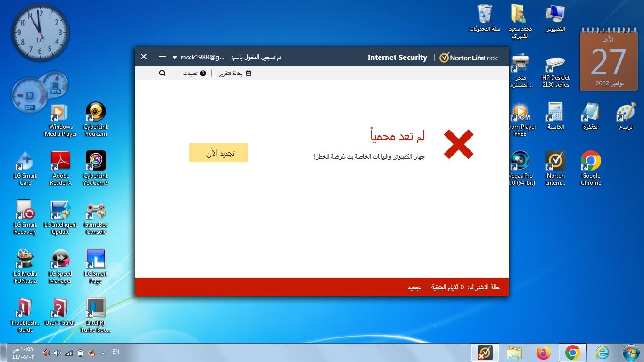Click the CPU meter gadget
The height and width of the screenshot is (362, 644).
(x=40, y=92)
